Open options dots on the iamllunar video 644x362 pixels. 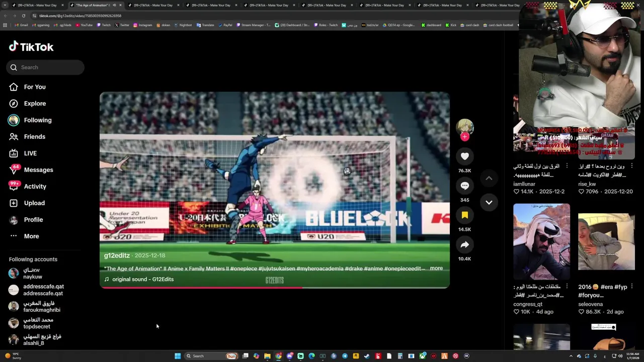[567, 166]
